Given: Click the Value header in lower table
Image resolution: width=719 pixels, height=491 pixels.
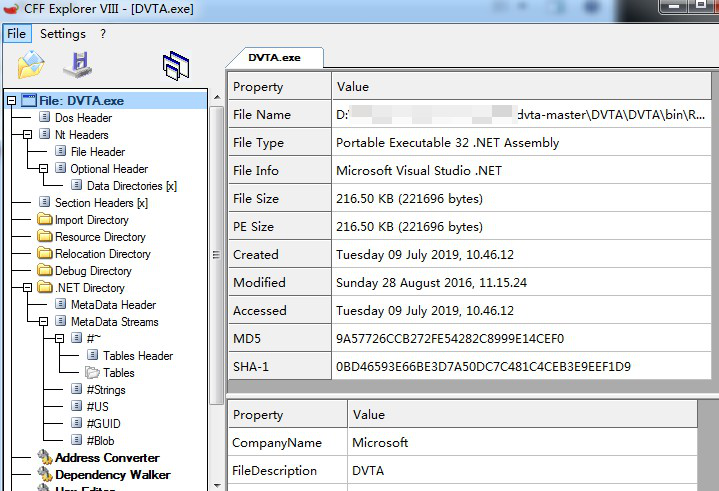Looking at the screenshot, I should coord(522,414).
